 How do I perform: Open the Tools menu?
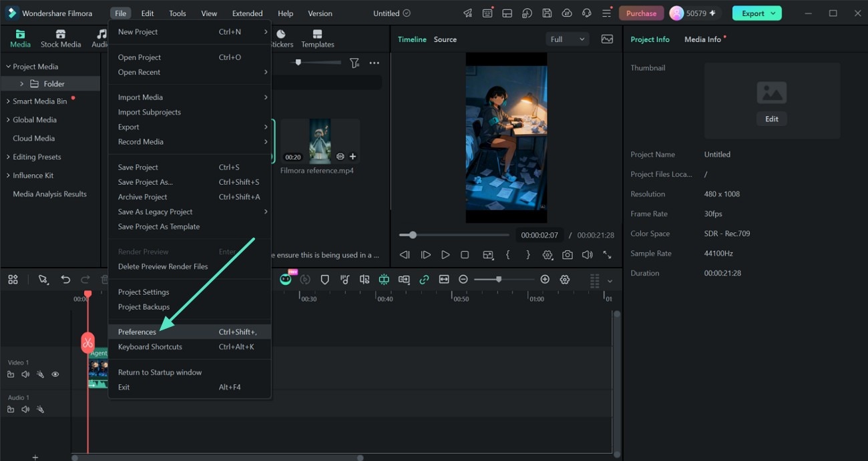click(x=178, y=13)
